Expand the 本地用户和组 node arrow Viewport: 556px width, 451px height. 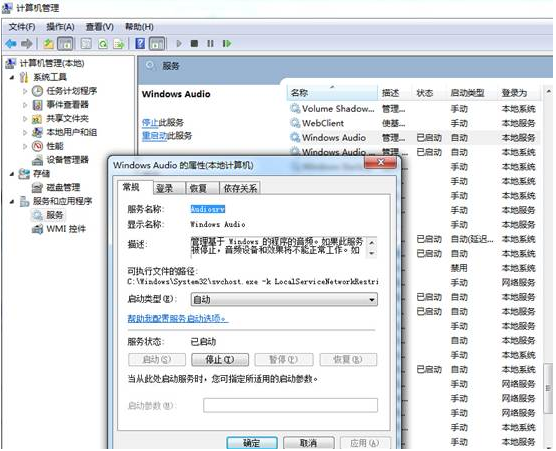point(25,133)
